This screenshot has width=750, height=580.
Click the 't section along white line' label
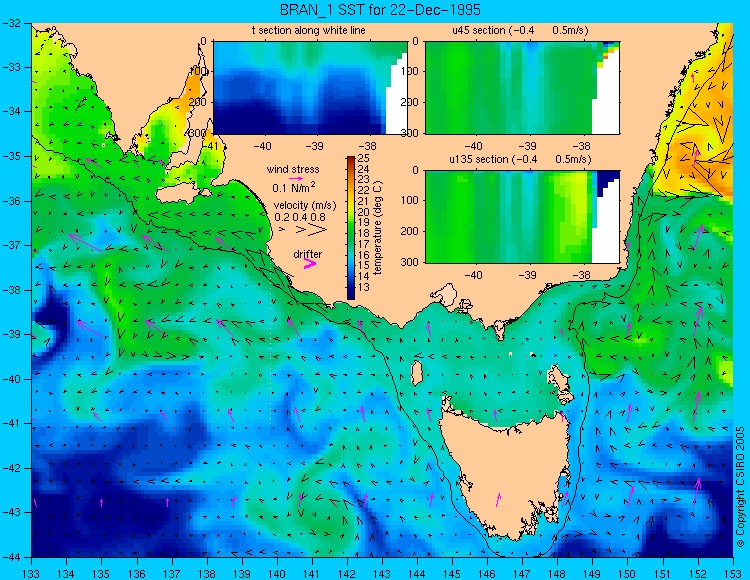click(x=309, y=30)
